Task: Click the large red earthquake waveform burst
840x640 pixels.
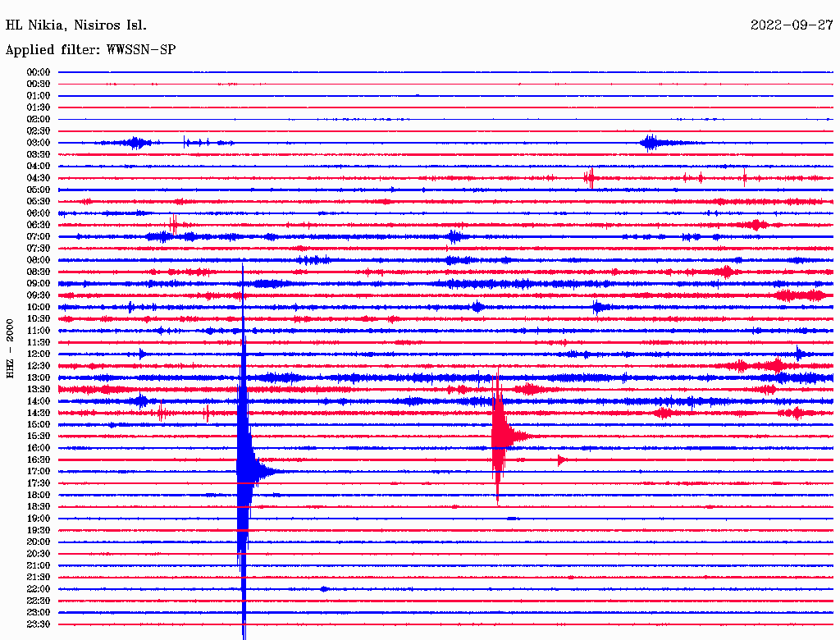Action: (499, 435)
